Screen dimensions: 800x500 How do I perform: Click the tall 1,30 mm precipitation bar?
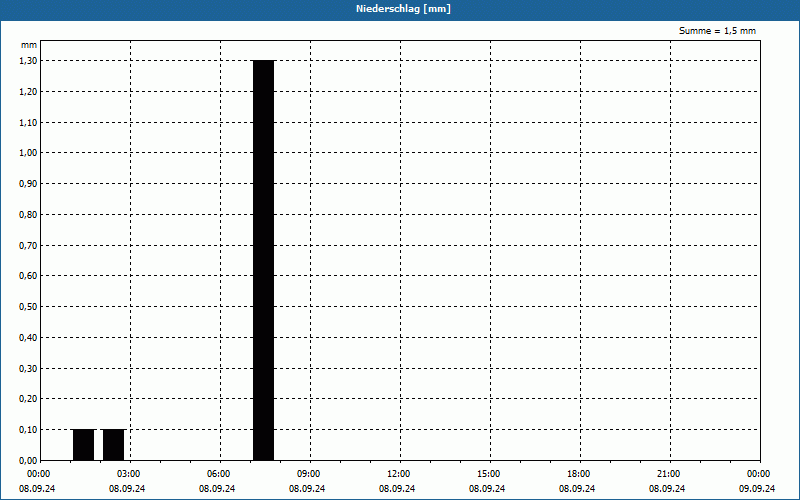tap(264, 260)
